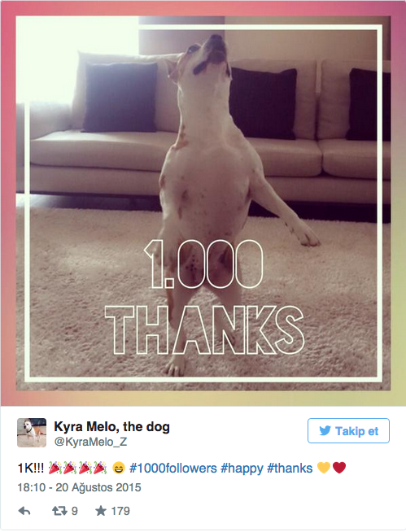Click the yellow heart emoji
406x532 pixels.
pos(324,468)
